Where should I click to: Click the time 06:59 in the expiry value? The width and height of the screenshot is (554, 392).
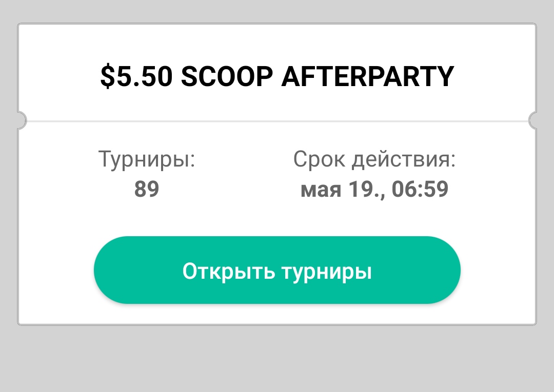tap(420, 189)
